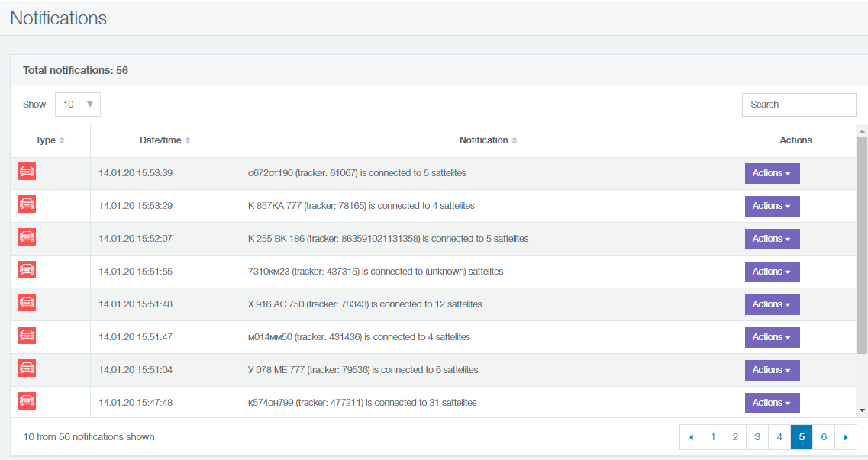Click the red car icon for У 078 ME 777 row
Viewport: 868px width, 460px height.
(x=27, y=368)
